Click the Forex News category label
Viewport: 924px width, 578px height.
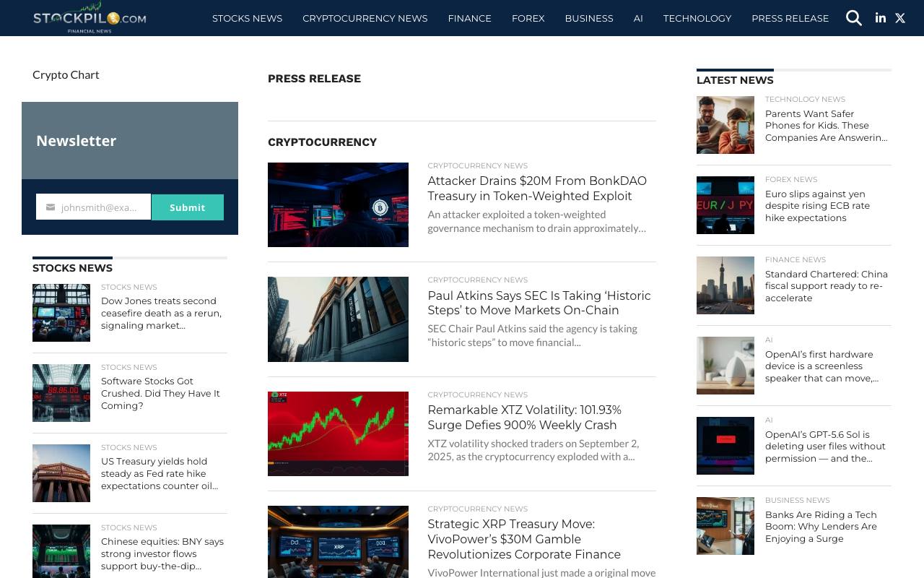point(791,180)
